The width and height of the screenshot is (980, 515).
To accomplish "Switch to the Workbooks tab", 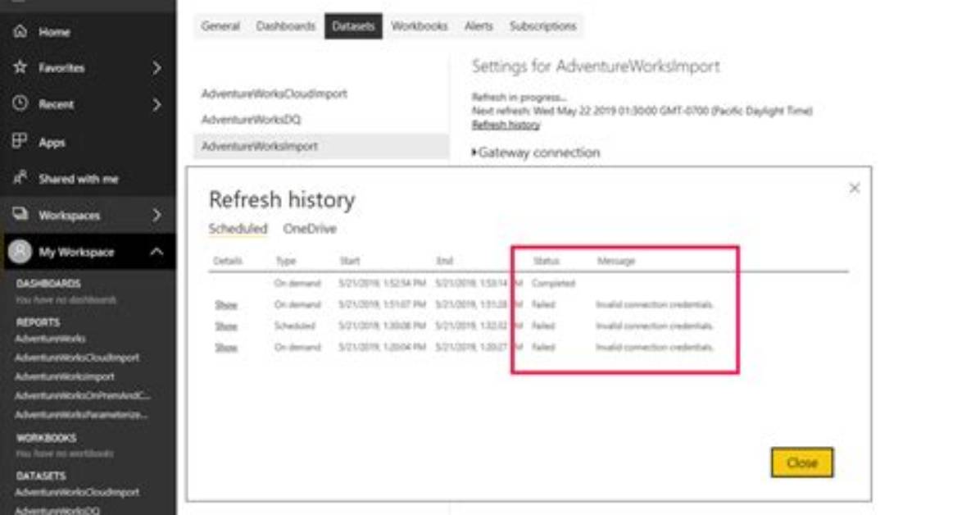I will coord(419,26).
